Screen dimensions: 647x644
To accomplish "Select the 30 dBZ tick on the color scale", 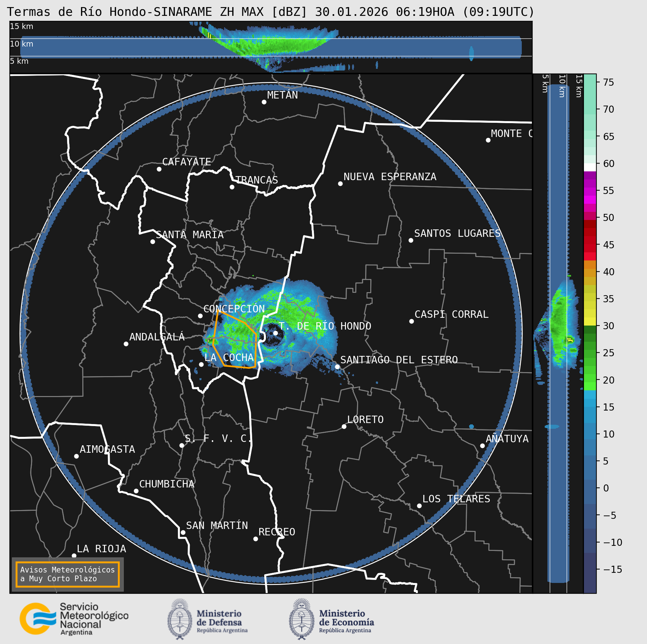I will tap(609, 326).
